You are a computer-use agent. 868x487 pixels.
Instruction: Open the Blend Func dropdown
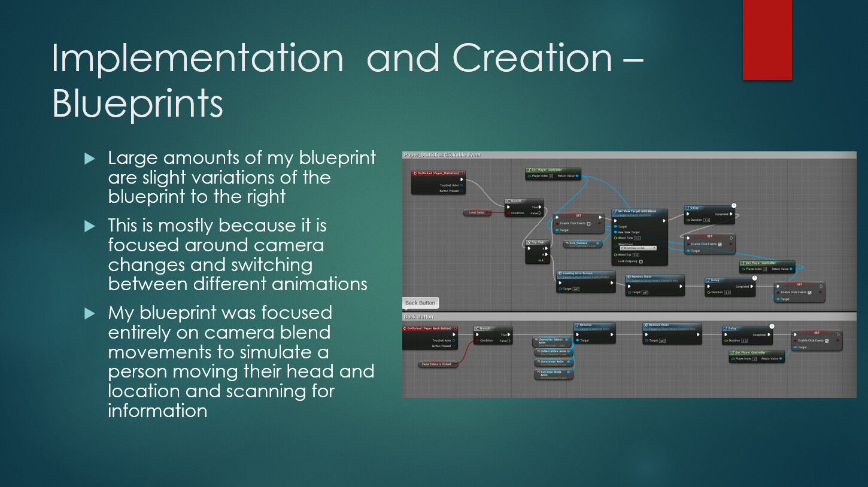coord(639,248)
